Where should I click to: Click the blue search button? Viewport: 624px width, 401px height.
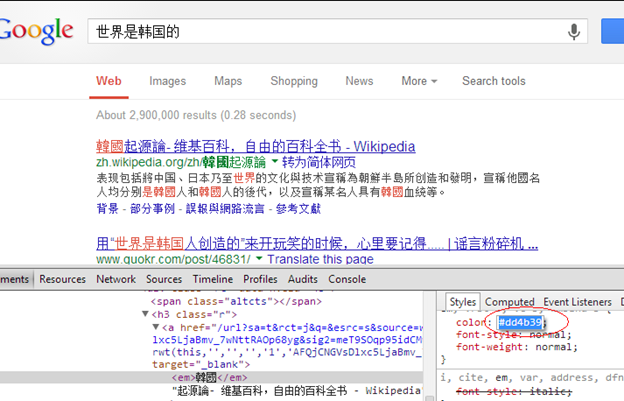pos(612,31)
